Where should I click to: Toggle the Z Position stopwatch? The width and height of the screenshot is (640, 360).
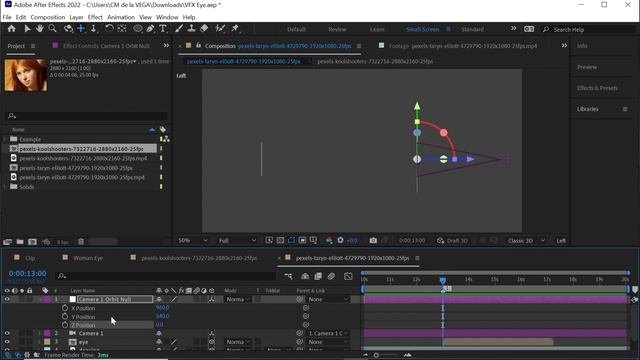65,325
